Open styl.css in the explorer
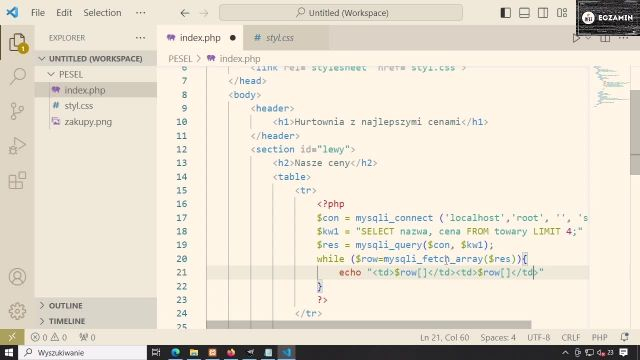Image resolution: width=640 pixels, height=360 pixels. tap(96, 106)
